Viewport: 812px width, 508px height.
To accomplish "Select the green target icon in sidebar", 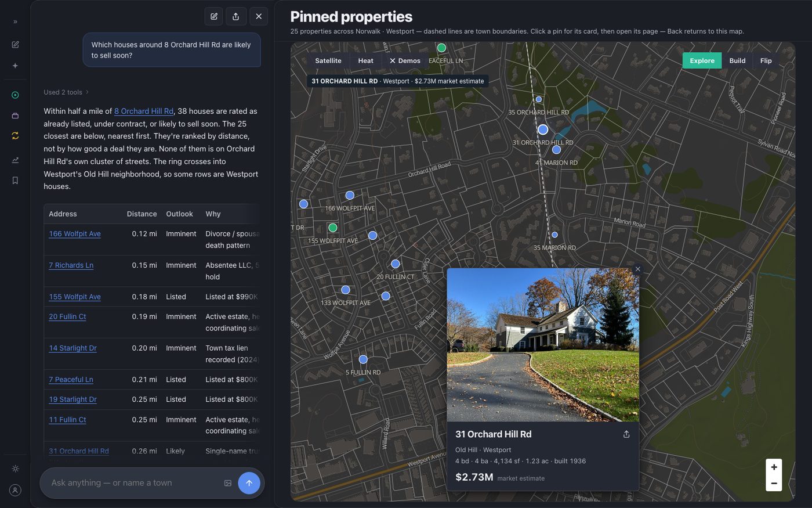I will (x=15, y=95).
